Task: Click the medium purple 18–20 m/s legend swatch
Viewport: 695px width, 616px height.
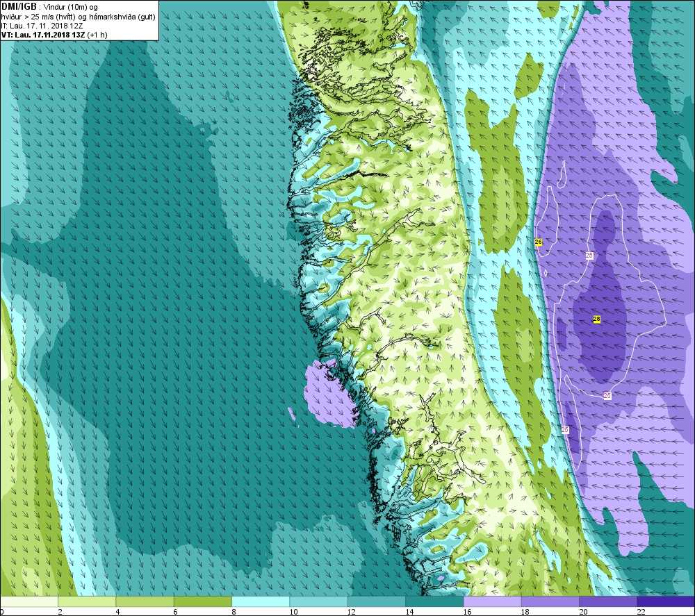Action: point(550,601)
